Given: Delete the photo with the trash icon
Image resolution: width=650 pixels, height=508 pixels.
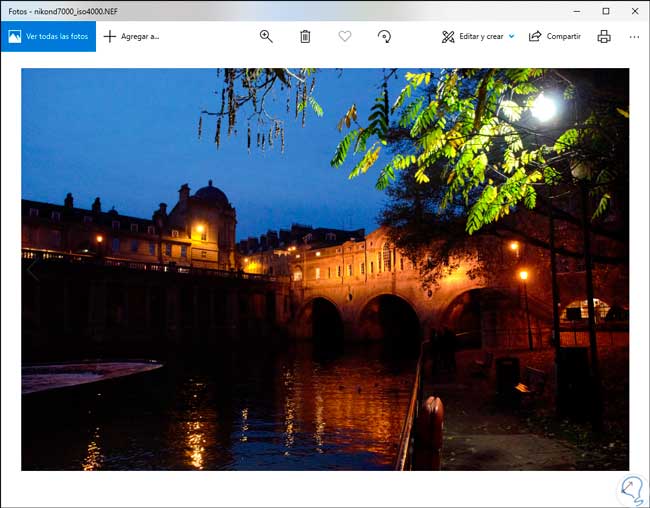Looking at the screenshot, I should [305, 36].
